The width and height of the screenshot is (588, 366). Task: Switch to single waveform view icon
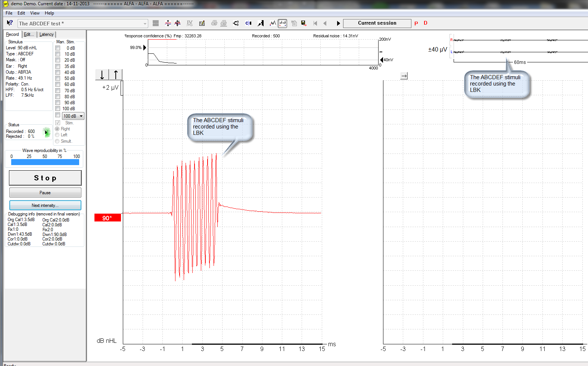273,23
